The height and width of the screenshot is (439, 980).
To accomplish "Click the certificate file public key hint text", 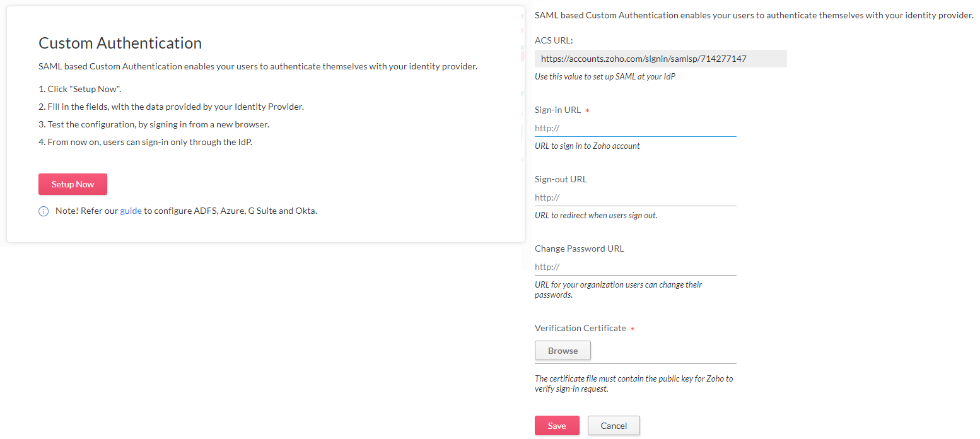I will click(634, 384).
